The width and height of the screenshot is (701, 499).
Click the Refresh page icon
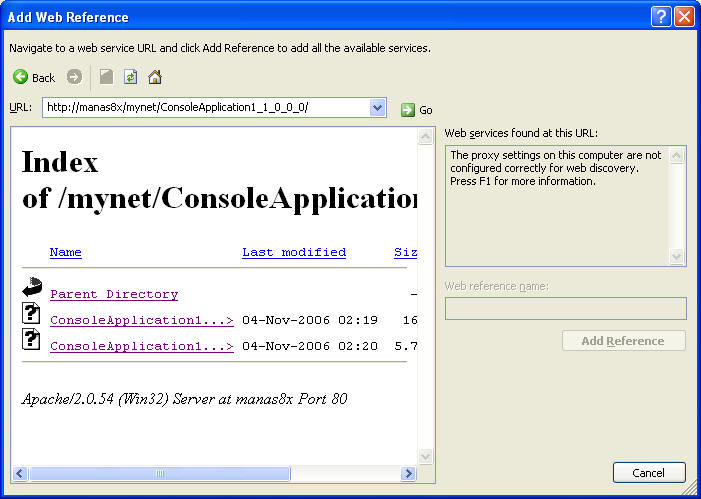click(130, 77)
